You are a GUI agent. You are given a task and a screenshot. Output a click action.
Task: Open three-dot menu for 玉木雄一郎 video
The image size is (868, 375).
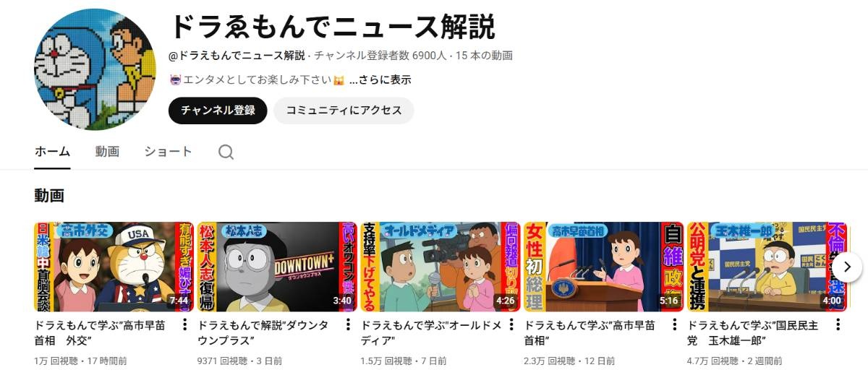point(838,325)
